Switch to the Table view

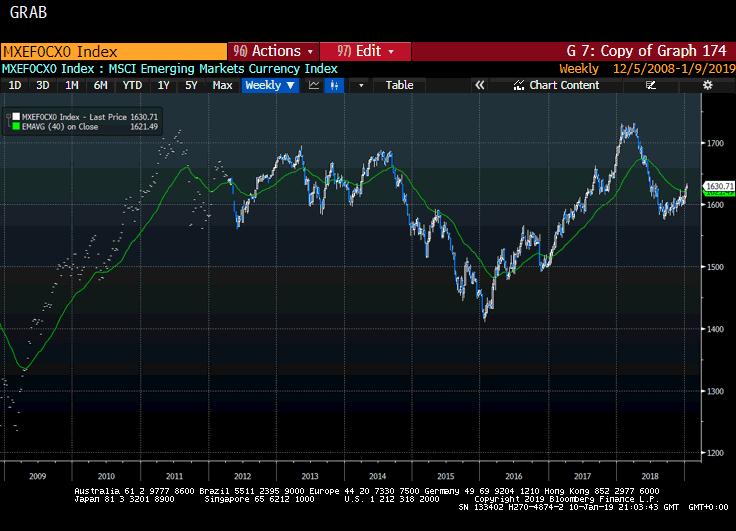pos(399,85)
